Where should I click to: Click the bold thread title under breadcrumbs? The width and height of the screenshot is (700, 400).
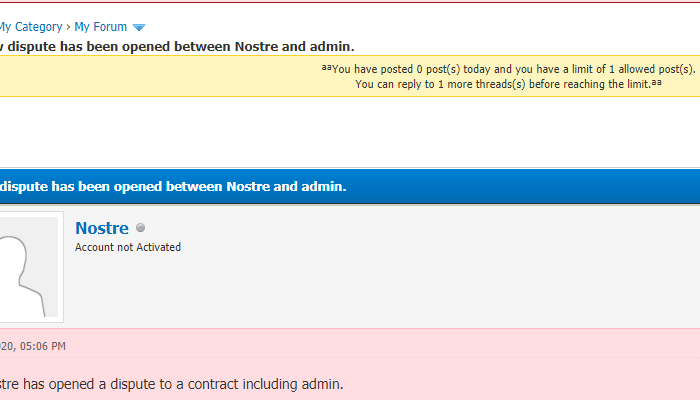[x=177, y=46]
